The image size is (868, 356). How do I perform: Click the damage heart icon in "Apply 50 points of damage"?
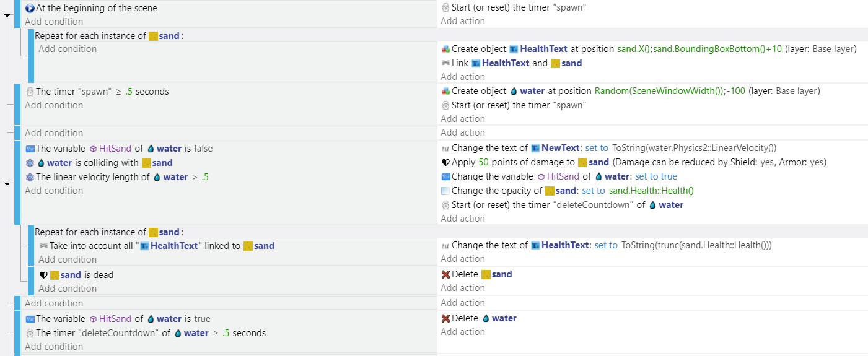445,162
